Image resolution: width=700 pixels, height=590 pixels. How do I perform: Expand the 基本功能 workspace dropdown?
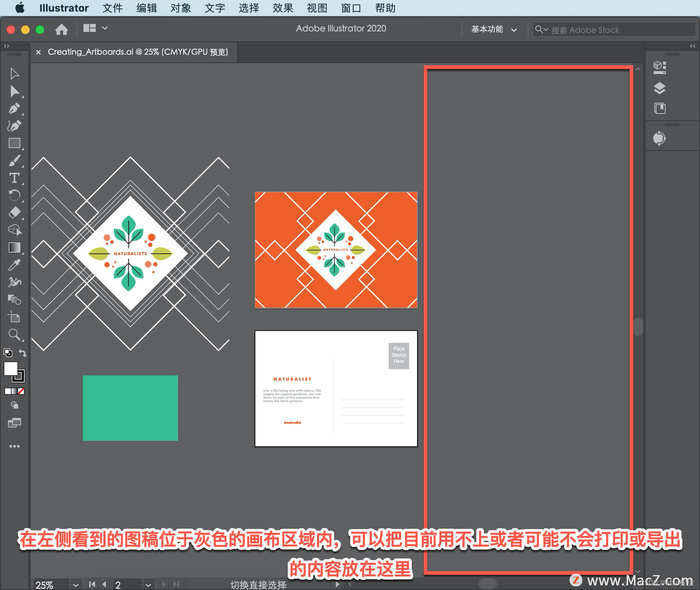click(x=494, y=30)
